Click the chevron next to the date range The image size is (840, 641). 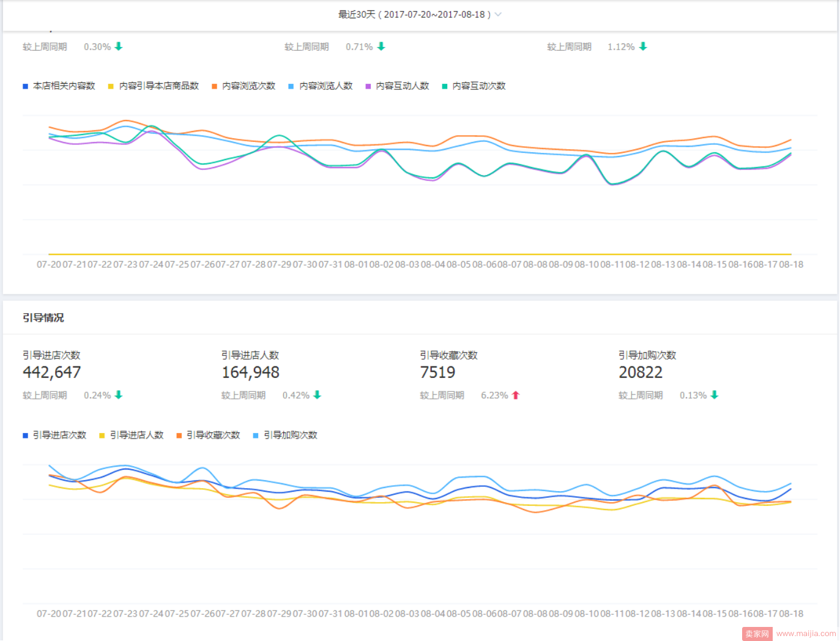[x=498, y=14]
